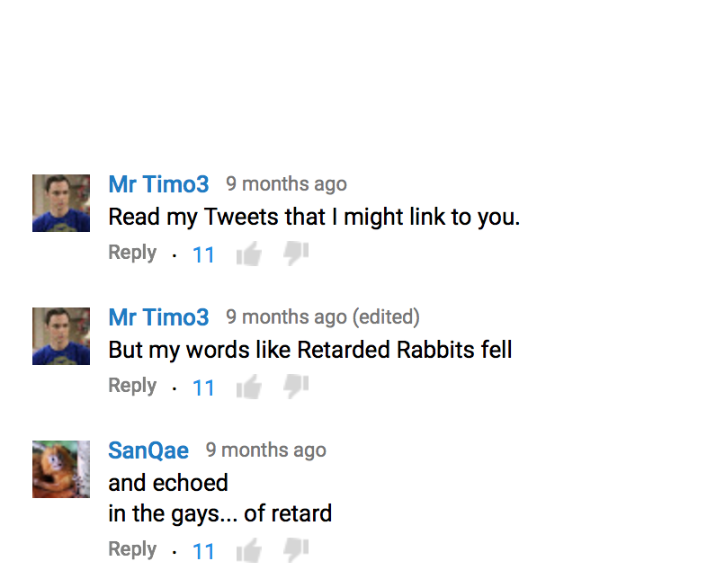Like the "Read my Tweets" comment

click(x=248, y=254)
